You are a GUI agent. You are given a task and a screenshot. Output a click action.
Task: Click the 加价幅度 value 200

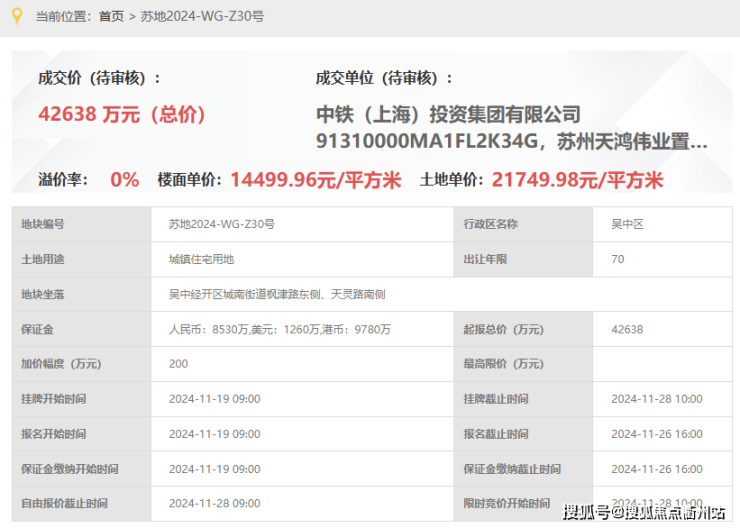click(x=178, y=364)
